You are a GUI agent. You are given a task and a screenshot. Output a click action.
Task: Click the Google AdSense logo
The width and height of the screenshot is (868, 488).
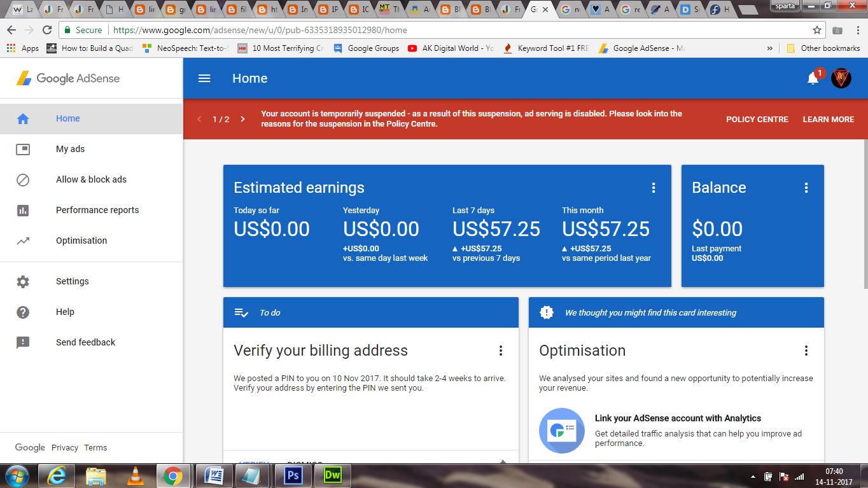tap(68, 78)
